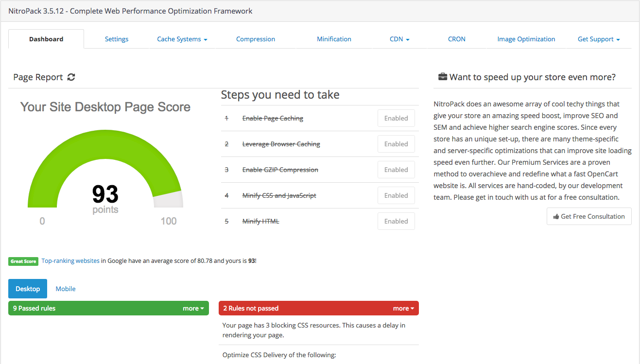Follow the Top-ranking websites link
640x364 pixels.
point(70,261)
